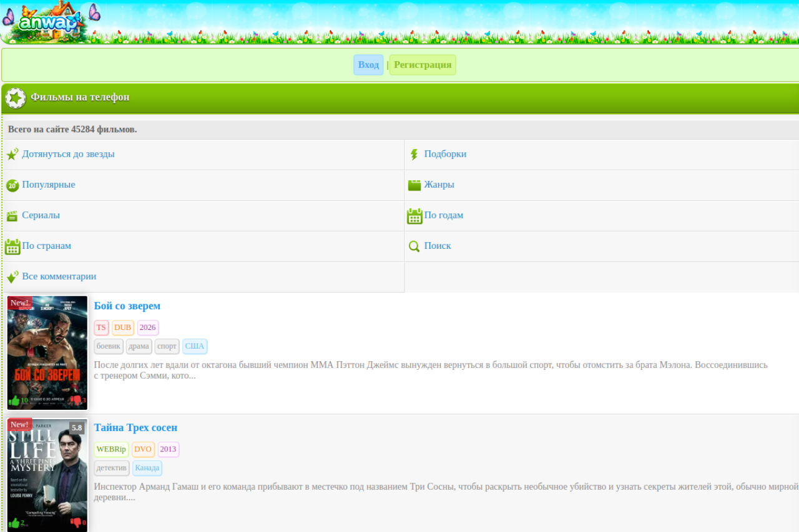Open the Регистрация sign-up button
799x532 pixels.
coord(423,65)
